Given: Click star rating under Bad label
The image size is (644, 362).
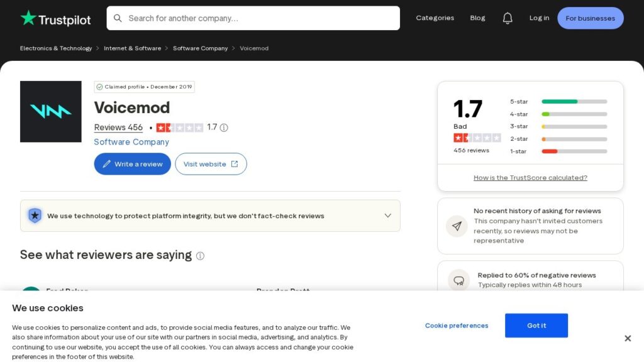Looking at the screenshot, I should click(x=477, y=138).
